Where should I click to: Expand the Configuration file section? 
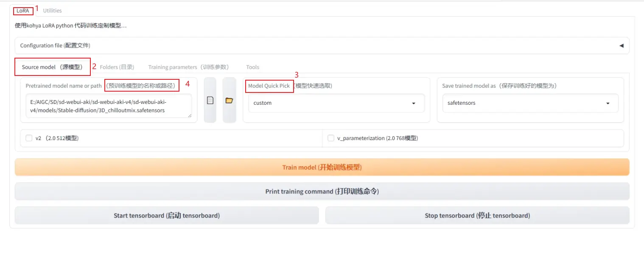point(322,45)
